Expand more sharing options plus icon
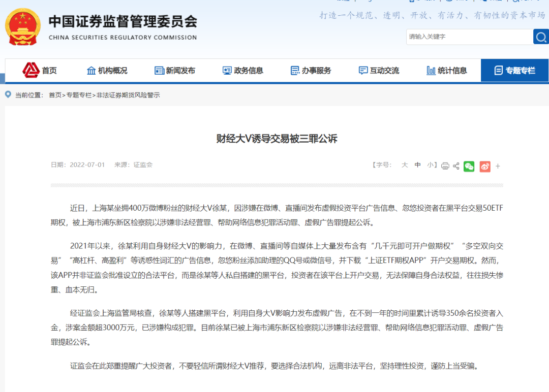The width and height of the screenshot is (549, 392). click(x=498, y=166)
